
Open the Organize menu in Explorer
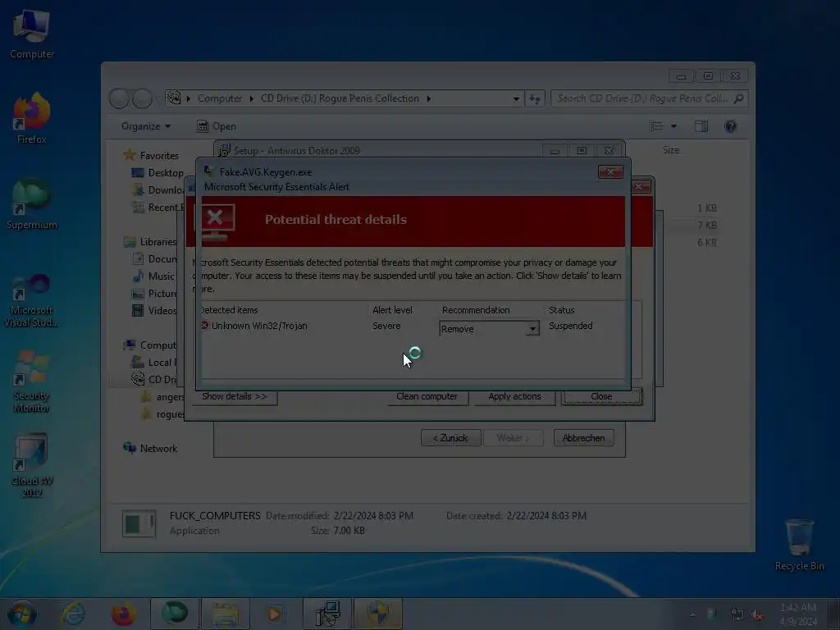coord(146,126)
